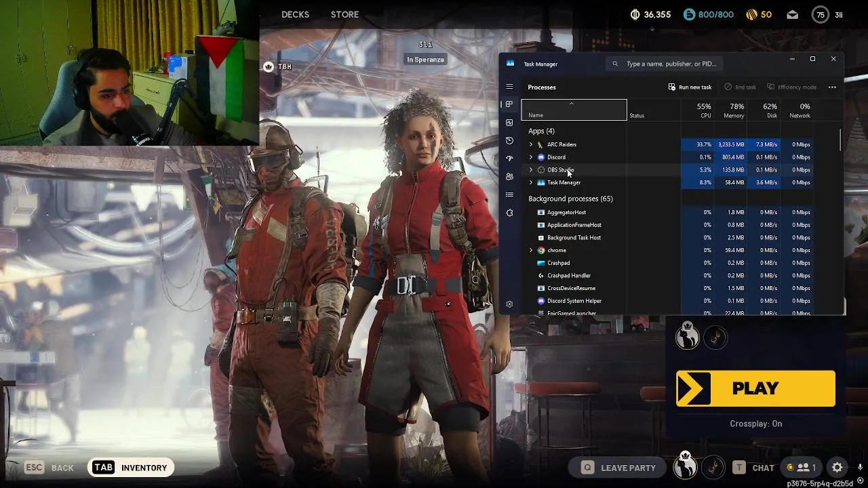Select the cat avatar in the Play panel

point(687,335)
